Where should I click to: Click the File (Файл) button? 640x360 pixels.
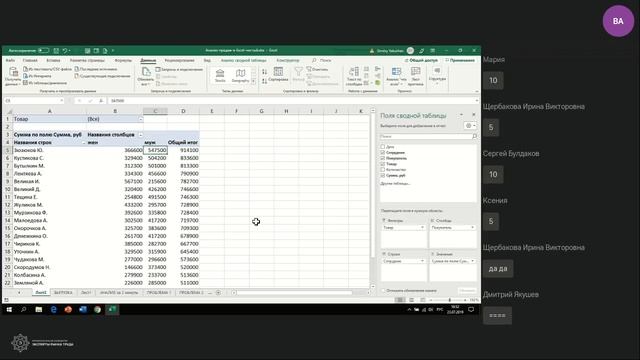pos(10,60)
